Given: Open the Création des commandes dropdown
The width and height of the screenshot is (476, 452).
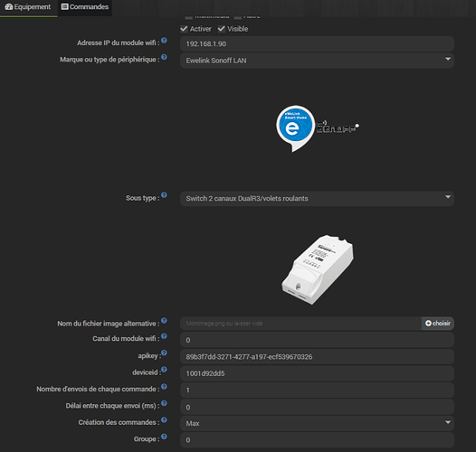Looking at the screenshot, I should (317, 423).
